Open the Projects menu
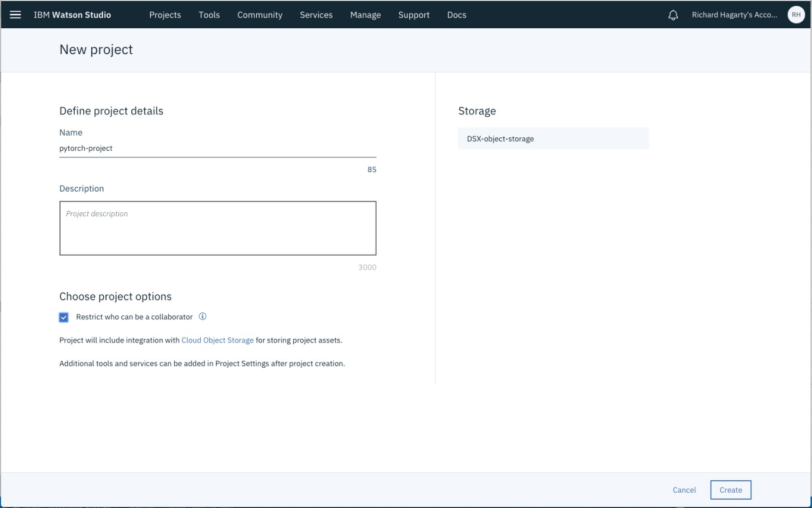Viewport: 812px width, 508px height. click(165, 15)
